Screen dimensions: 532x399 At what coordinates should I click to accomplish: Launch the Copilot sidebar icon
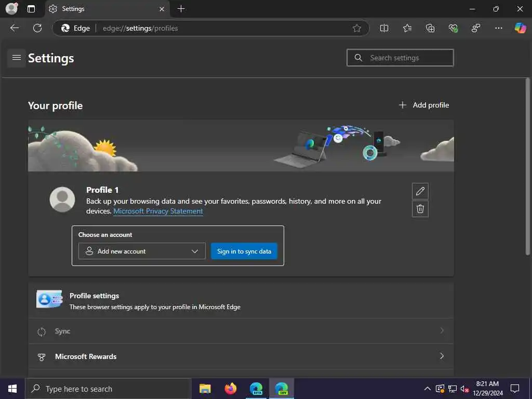520,28
